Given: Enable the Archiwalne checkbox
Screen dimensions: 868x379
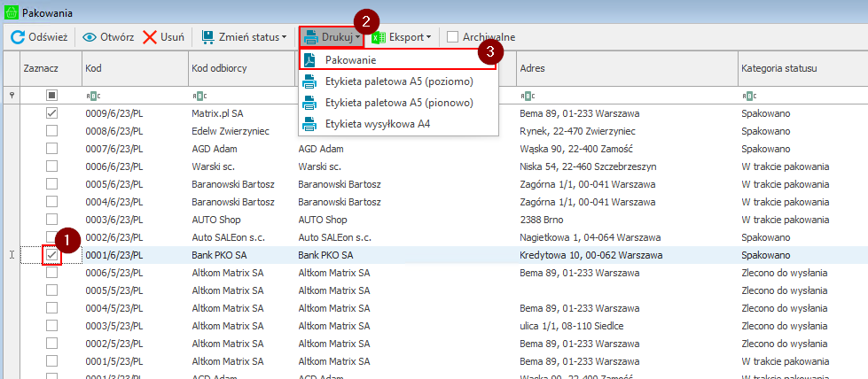Looking at the screenshot, I should [453, 37].
